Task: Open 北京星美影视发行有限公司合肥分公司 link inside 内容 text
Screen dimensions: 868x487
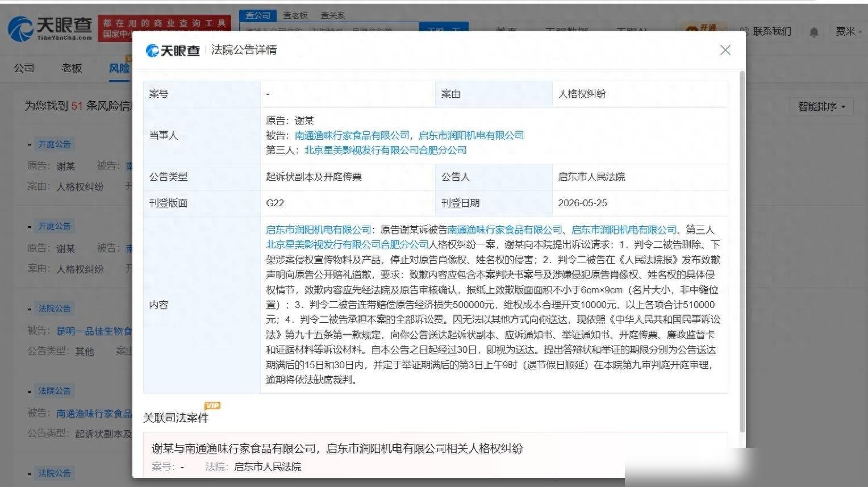Action: click(x=347, y=244)
